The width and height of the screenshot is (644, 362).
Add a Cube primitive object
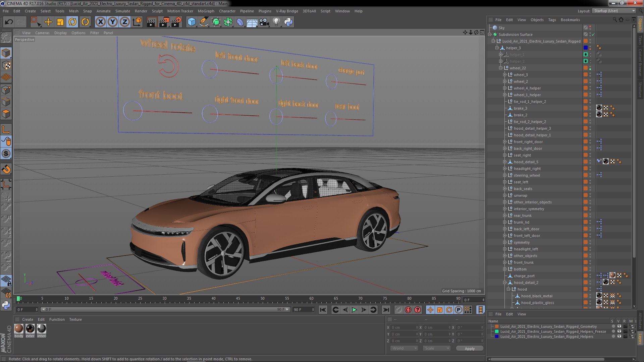192,22
